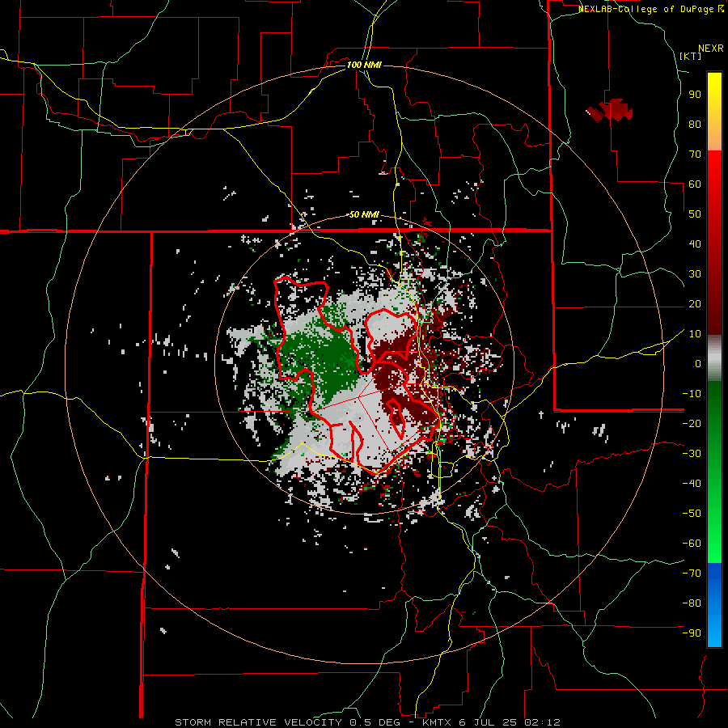Viewport: 728px width, 728px height.
Task: Click the 90 value on the velocity scale
Action: 695,95
